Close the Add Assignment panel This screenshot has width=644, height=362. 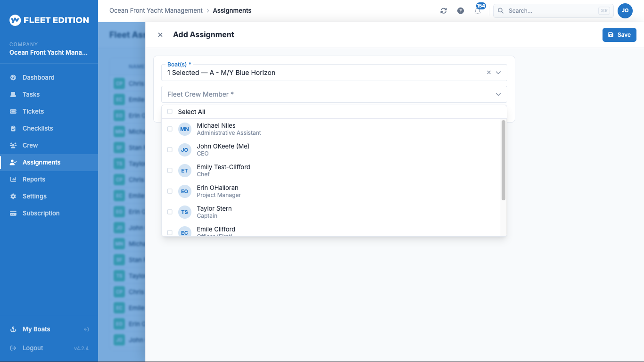pos(160,34)
